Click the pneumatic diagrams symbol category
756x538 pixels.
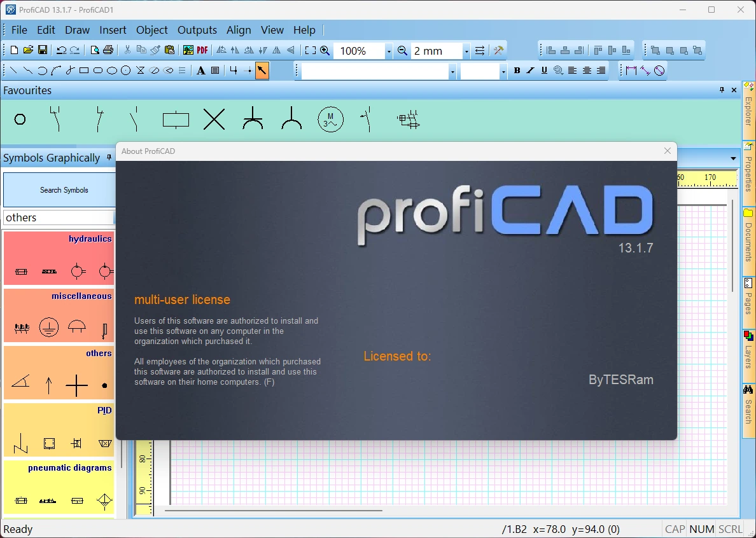point(59,487)
